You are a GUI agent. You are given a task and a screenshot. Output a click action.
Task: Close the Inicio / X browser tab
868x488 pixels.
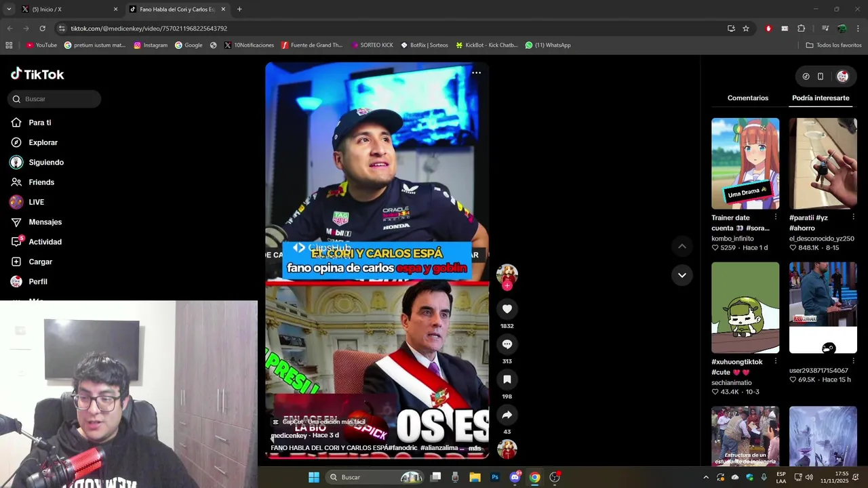pos(115,9)
